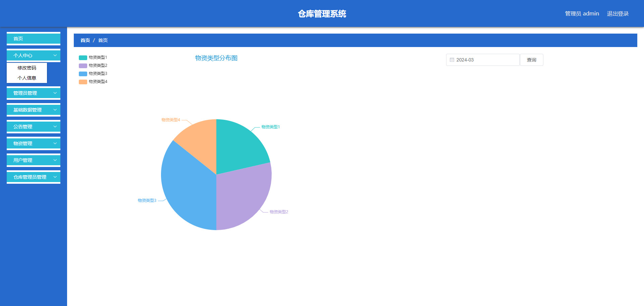Click the first 首页 breadcrumb link
The height and width of the screenshot is (306, 644).
point(85,40)
